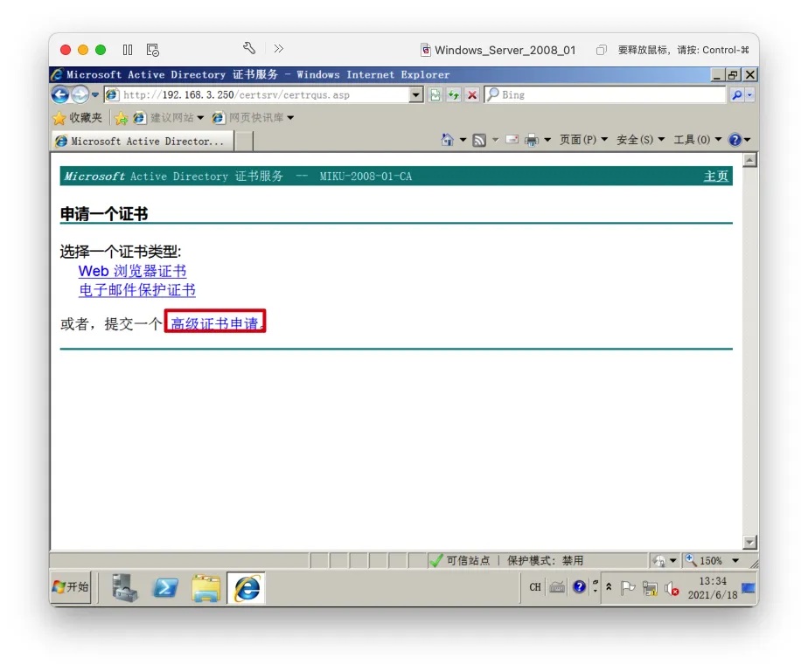Click CH language indicator
Screen dimensions: 808x672
pyautogui.click(x=535, y=587)
